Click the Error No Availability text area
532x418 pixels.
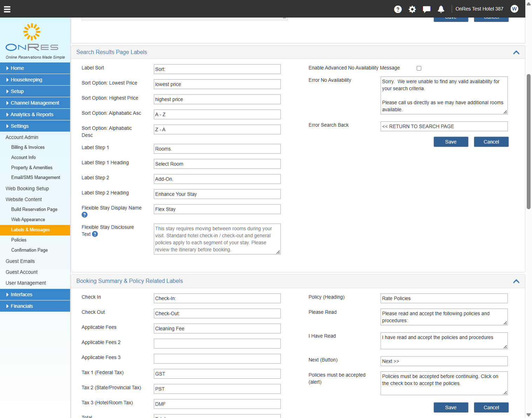pyautogui.click(x=444, y=95)
